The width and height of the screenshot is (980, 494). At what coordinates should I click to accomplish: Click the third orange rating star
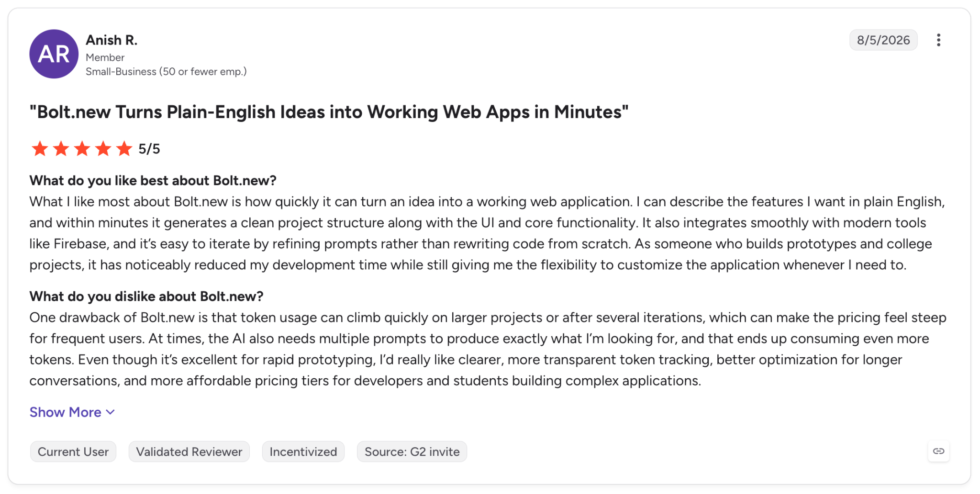[82, 149]
